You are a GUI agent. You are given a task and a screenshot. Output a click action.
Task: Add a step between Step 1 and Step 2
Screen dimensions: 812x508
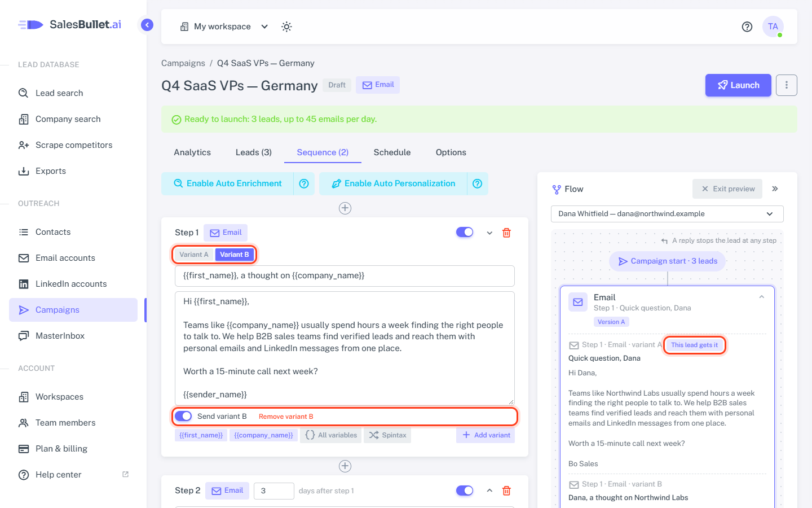(x=345, y=466)
